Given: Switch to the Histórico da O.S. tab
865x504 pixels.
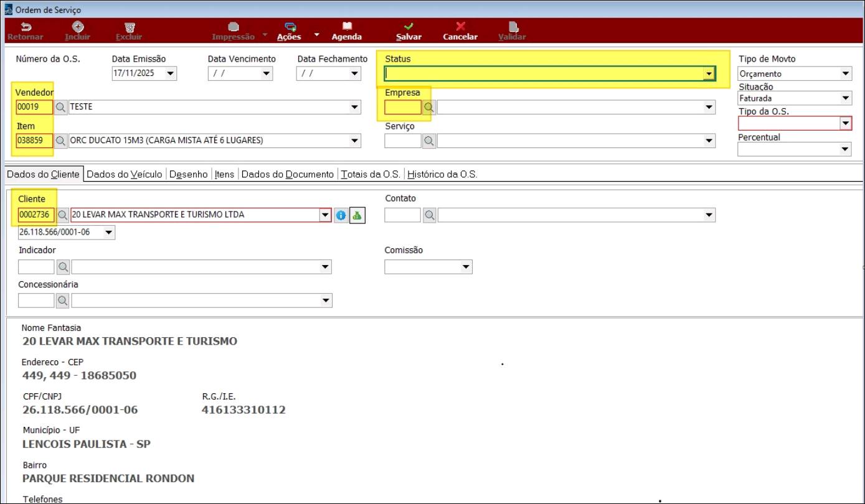Looking at the screenshot, I should 442,174.
